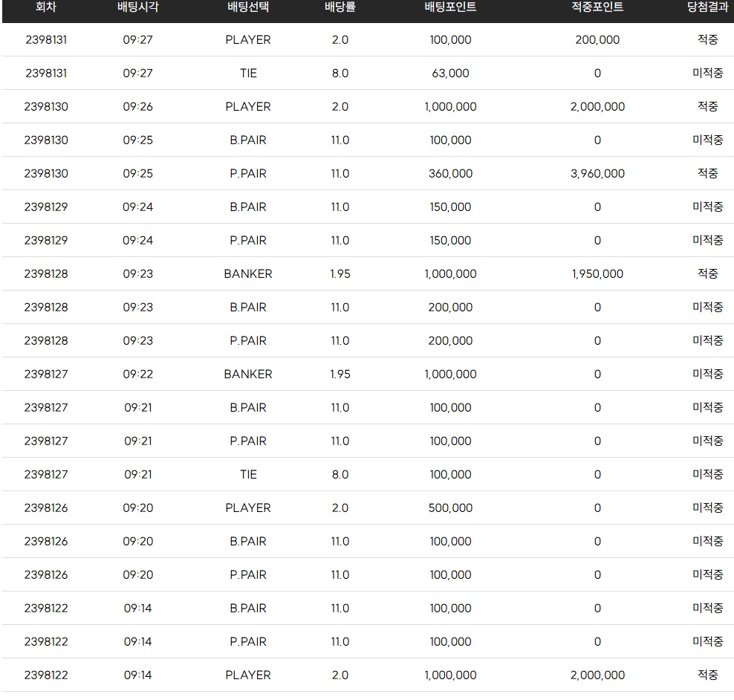Select the 배팅선택 column header
The width and height of the screenshot is (734, 700).
[248, 7]
